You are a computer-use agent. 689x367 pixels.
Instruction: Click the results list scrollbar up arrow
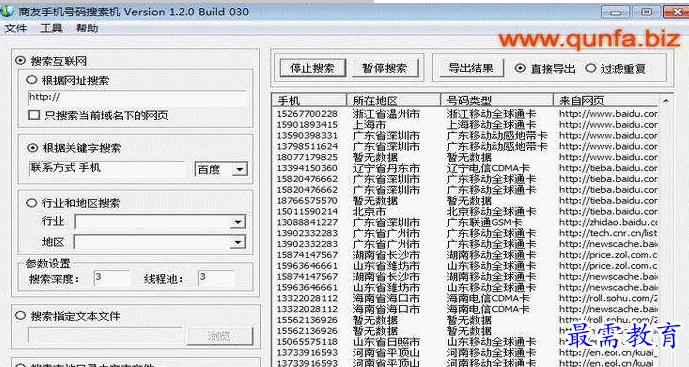666,101
